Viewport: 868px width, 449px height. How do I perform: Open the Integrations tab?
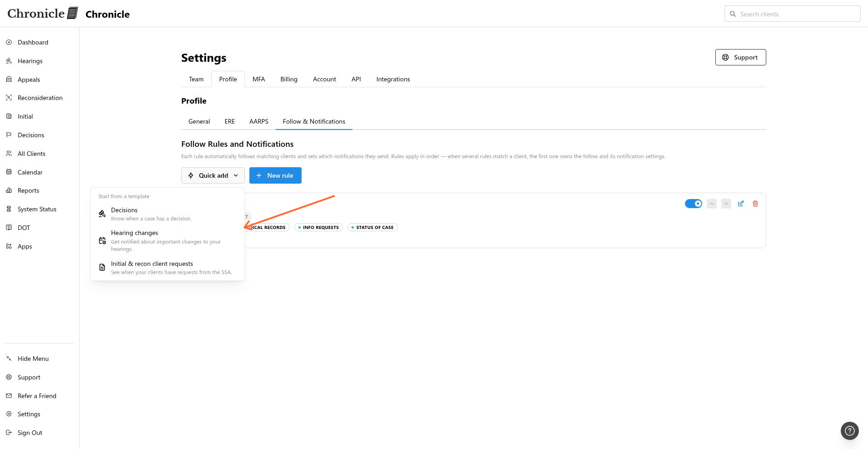coord(393,79)
